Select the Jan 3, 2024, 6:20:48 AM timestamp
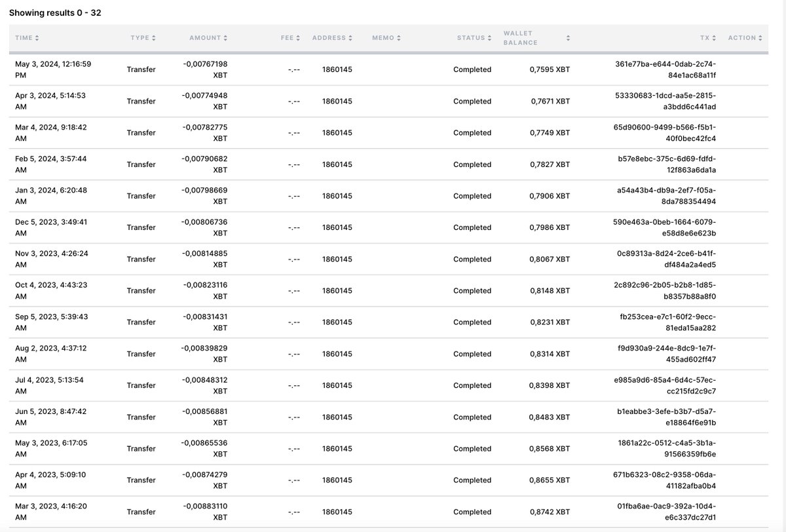The height and width of the screenshot is (532, 786). (x=51, y=196)
